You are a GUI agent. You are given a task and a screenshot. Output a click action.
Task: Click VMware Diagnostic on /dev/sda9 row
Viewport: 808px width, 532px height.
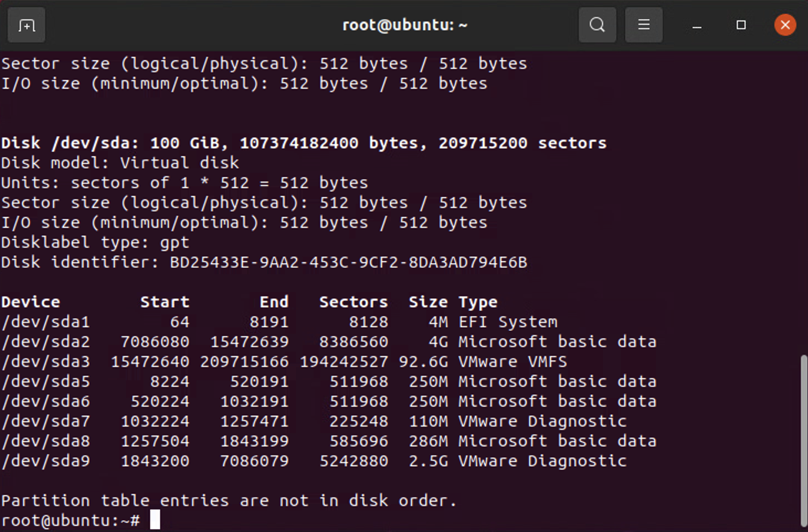pos(543,461)
